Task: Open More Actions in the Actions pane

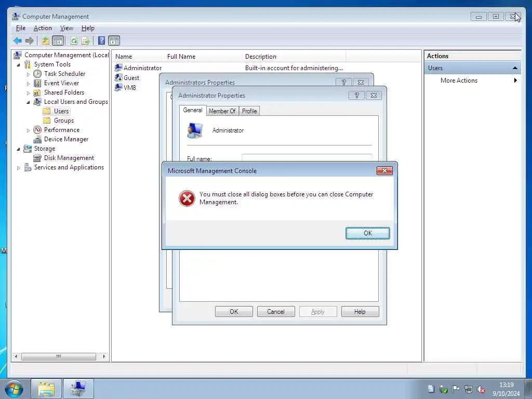Action: click(472, 81)
